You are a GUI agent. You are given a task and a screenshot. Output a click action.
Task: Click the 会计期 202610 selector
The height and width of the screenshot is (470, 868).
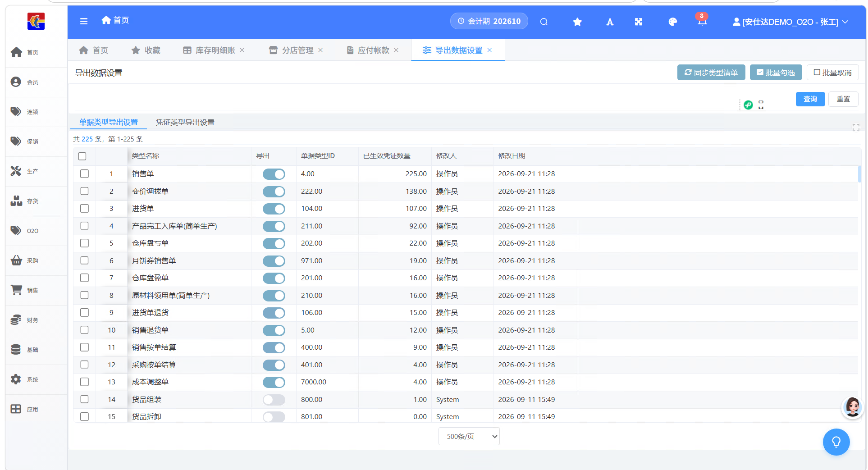click(489, 21)
